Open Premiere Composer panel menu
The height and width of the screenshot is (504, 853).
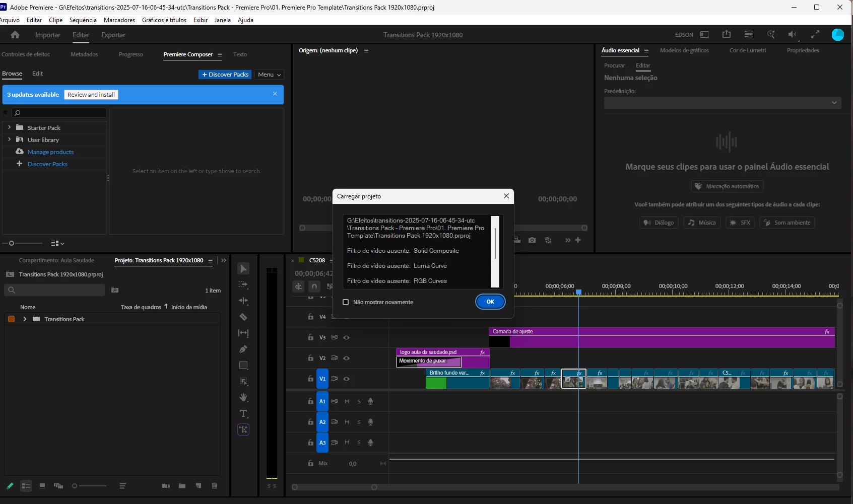coord(220,54)
